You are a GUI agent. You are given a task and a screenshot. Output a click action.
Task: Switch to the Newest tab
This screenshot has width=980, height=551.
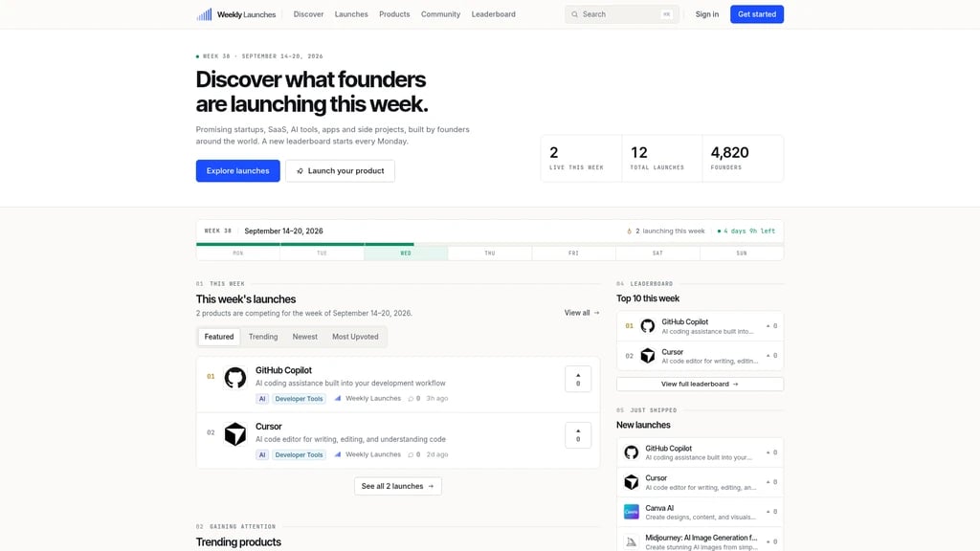305,337
